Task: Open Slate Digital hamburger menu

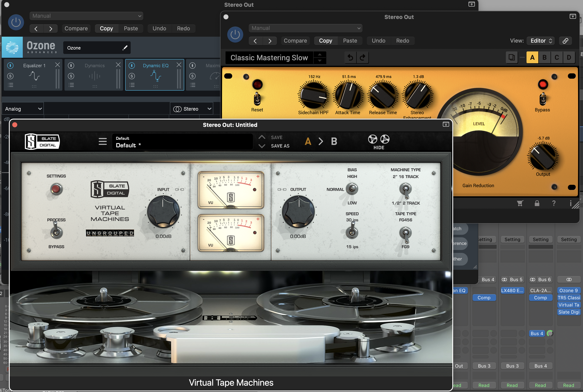Action: 102,141
